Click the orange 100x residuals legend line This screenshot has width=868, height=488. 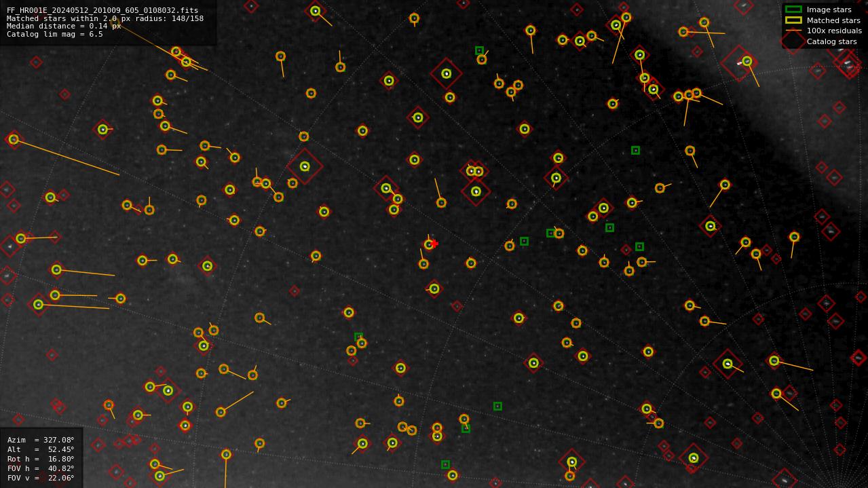click(x=793, y=31)
